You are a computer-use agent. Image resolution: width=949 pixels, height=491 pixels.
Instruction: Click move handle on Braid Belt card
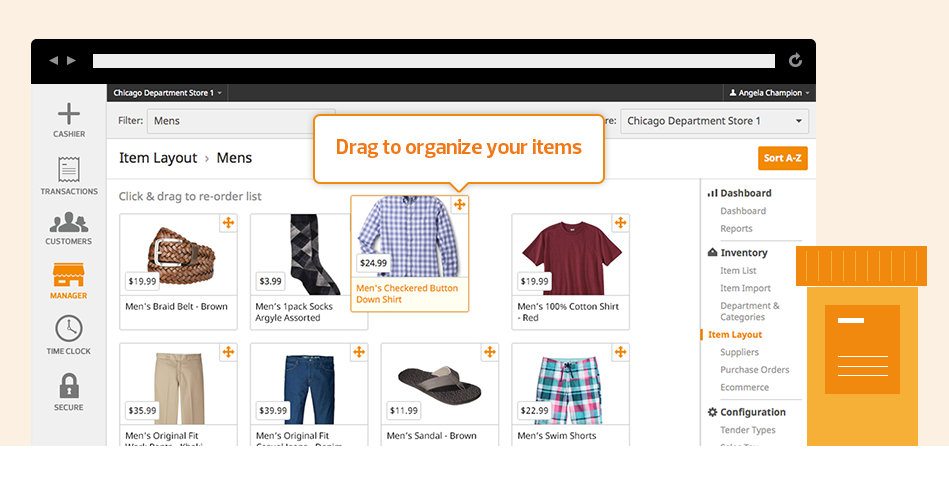(228, 223)
